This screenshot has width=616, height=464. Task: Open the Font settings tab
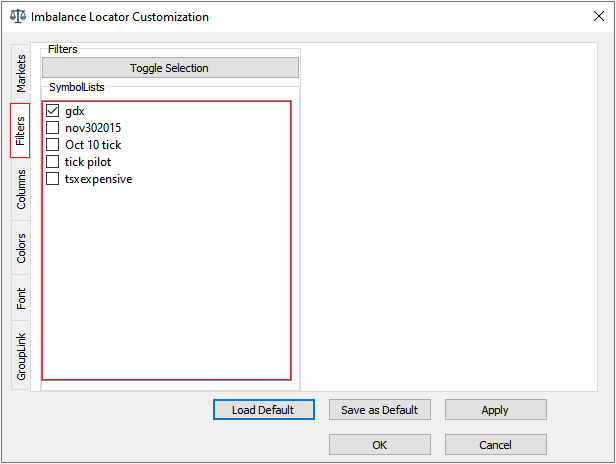point(22,298)
